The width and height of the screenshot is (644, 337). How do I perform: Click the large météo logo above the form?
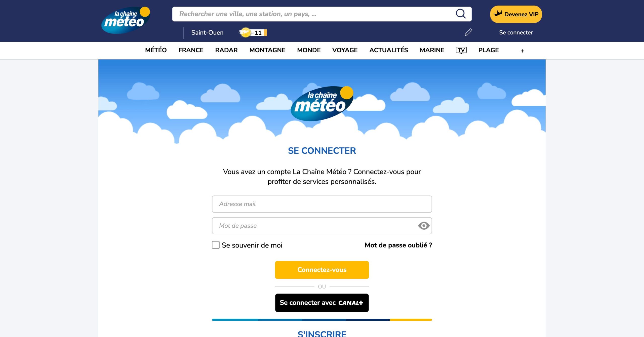coord(322,104)
